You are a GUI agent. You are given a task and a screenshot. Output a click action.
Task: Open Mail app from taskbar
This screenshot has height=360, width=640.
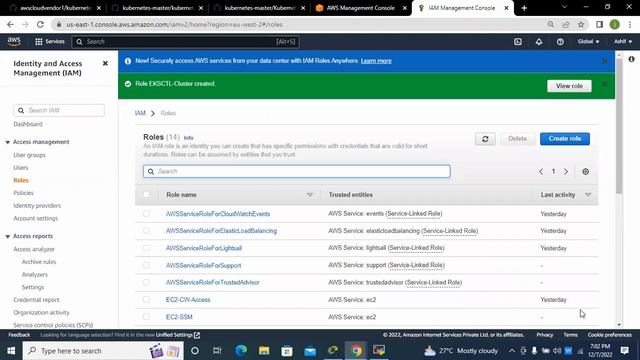tap(310, 351)
